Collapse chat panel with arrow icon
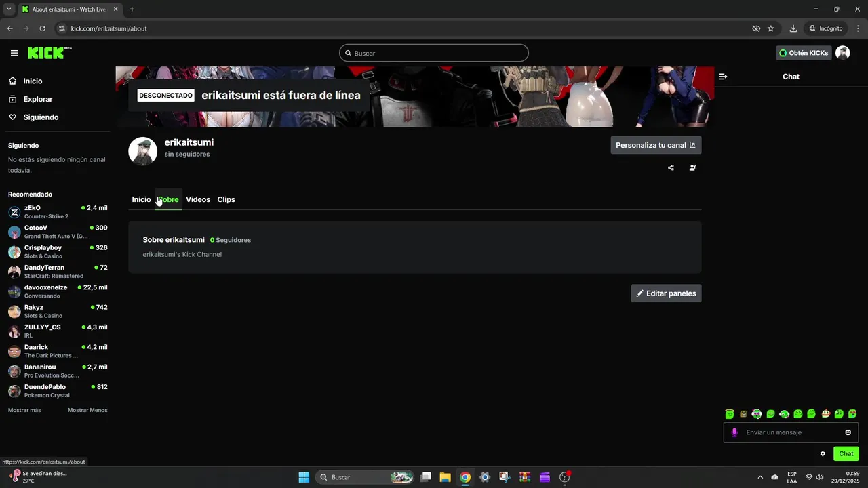The height and width of the screenshot is (488, 868). 723,77
